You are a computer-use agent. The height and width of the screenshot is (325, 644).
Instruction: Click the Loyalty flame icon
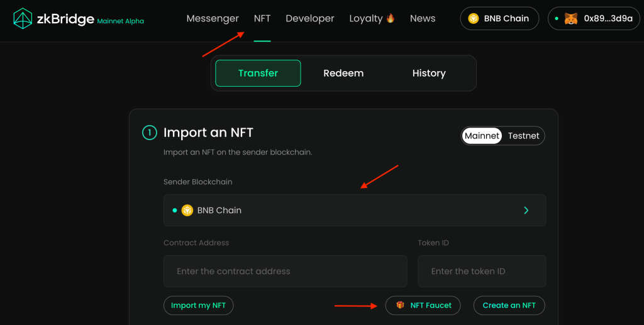391,18
